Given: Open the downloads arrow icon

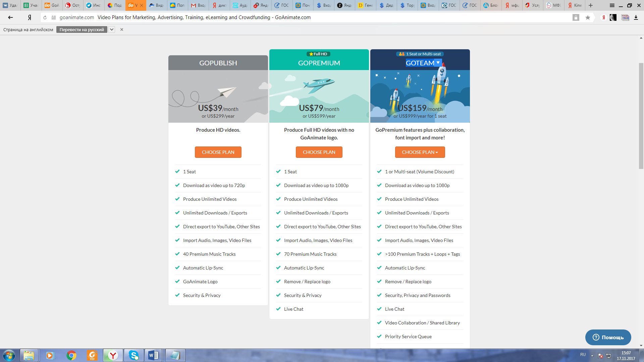Looking at the screenshot, I should 636,17.
